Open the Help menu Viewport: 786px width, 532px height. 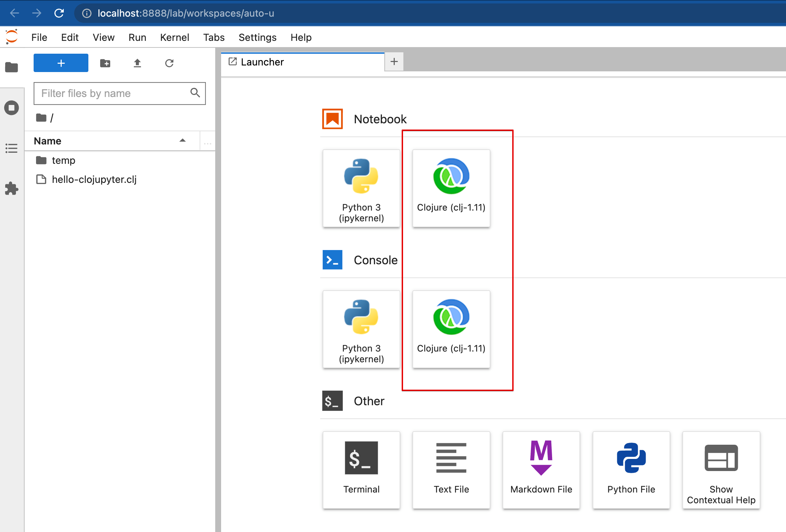click(301, 37)
